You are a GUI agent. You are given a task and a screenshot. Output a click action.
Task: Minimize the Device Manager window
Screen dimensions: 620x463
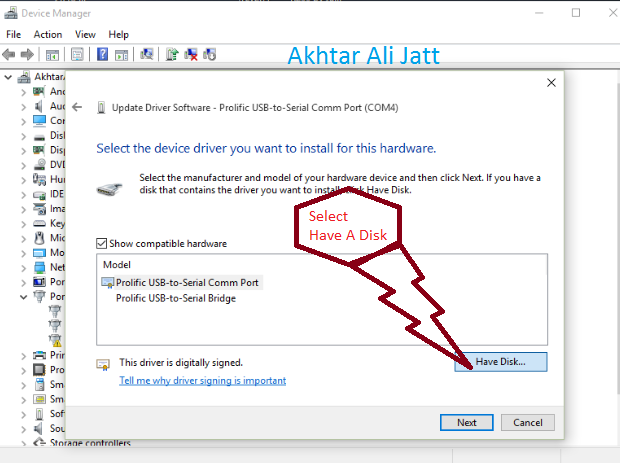pyautogui.click(x=539, y=13)
